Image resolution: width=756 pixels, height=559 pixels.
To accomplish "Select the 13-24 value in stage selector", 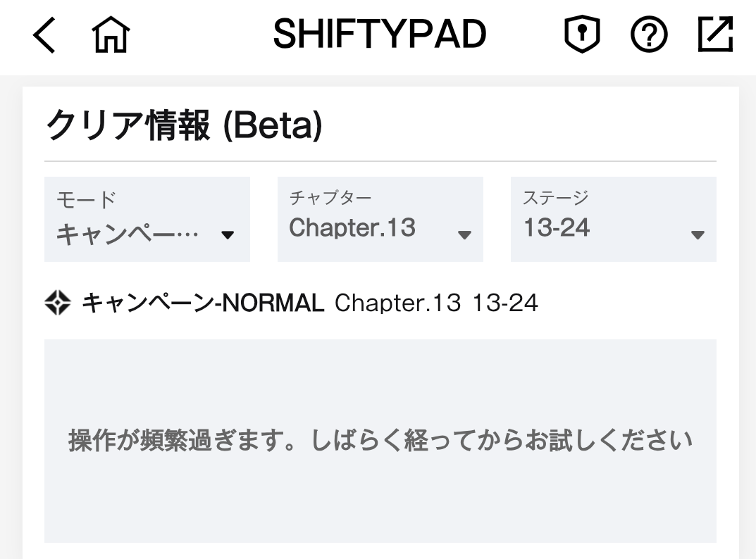I will click(557, 227).
